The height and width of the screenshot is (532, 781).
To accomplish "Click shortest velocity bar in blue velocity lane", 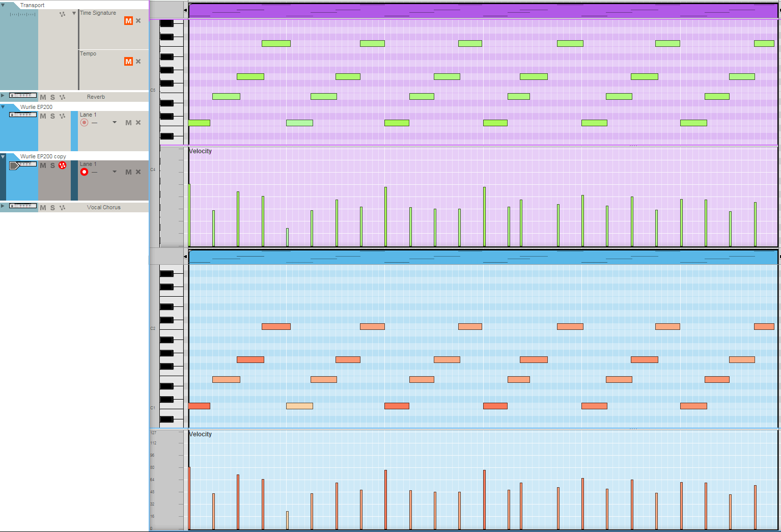I will [x=287, y=520].
